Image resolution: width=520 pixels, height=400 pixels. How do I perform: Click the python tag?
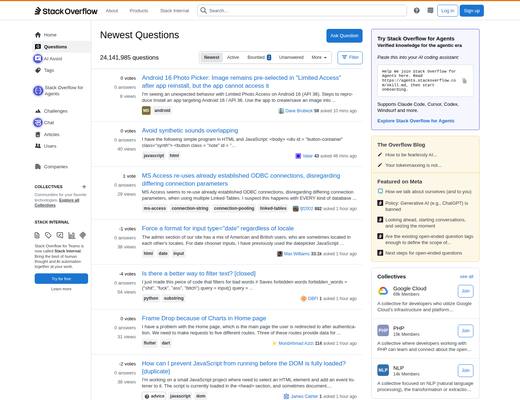pyautogui.click(x=151, y=298)
